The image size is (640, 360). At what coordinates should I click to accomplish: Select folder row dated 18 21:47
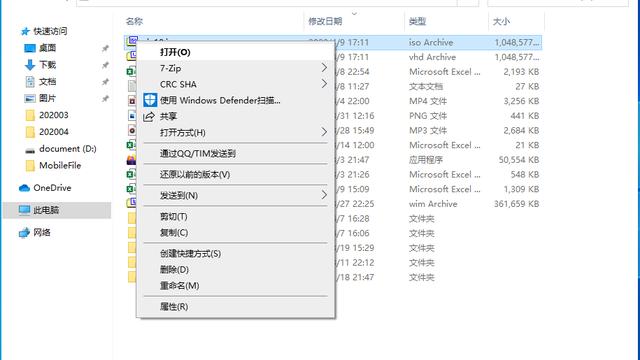(438, 278)
